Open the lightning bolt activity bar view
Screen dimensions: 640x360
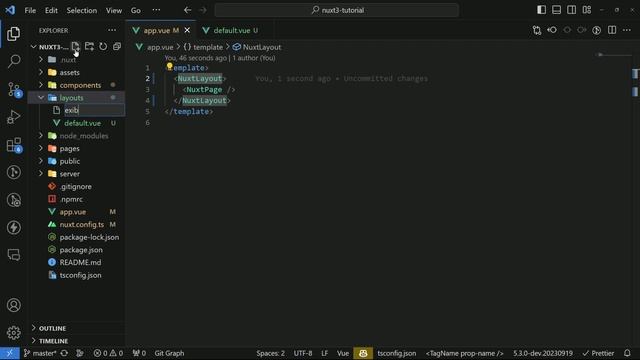click(13, 227)
